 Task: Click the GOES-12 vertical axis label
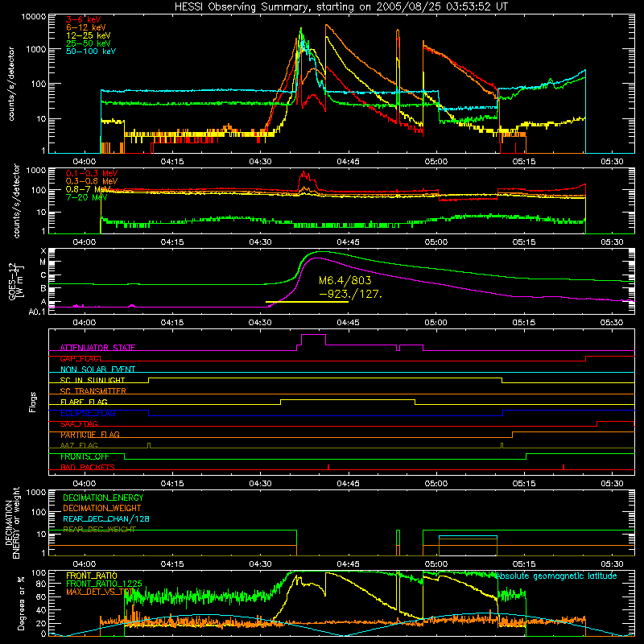click(16, 281)
